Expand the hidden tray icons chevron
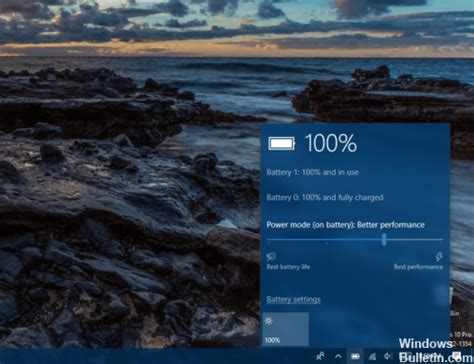 338,356
